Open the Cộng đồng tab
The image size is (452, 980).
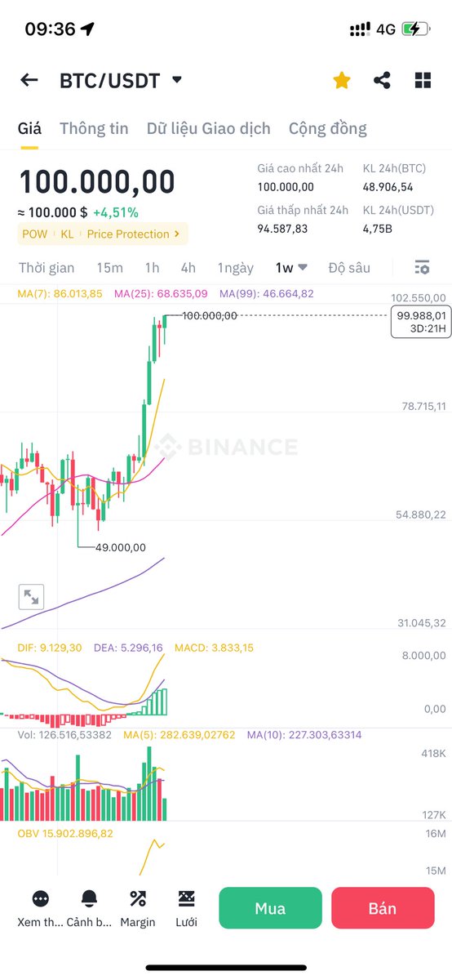click(x=328, y=128)
